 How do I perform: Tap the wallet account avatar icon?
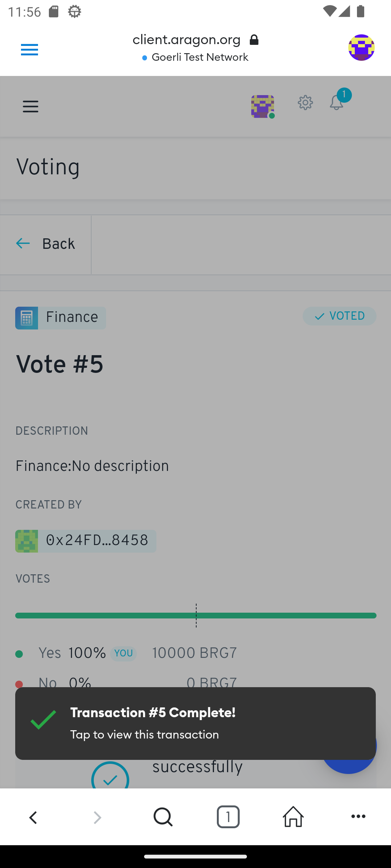pos(361,48)
